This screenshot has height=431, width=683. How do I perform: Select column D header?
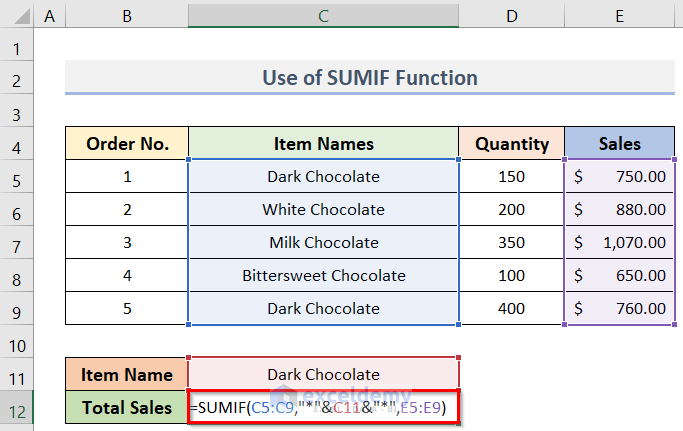click(512, 15)
